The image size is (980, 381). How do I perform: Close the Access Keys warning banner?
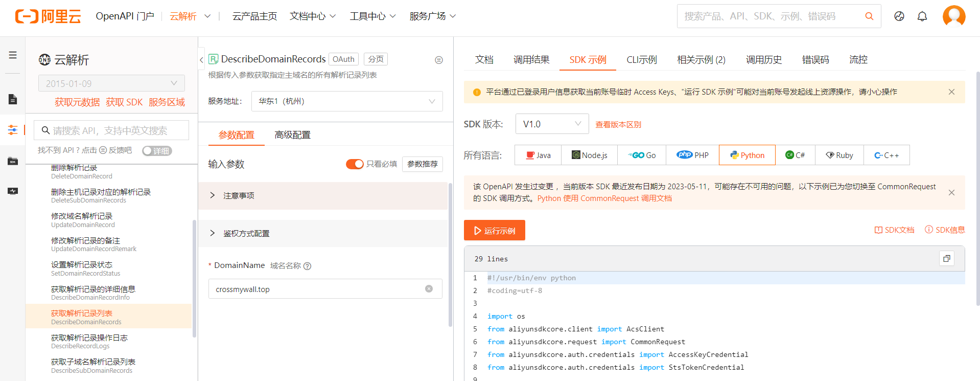pos(951,92)
